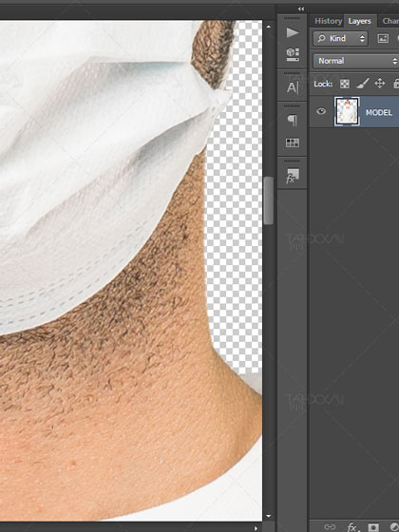Image resolution: width=399 pixels, height=532 pixels.
Task: Toggle lock position move icon
Action: click(x=380, y=84)
